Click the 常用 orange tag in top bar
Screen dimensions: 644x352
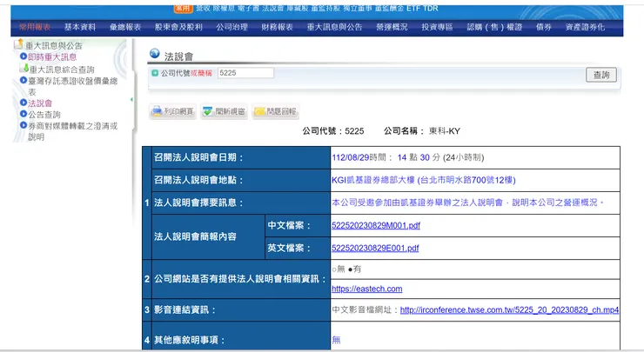point(183,8)
